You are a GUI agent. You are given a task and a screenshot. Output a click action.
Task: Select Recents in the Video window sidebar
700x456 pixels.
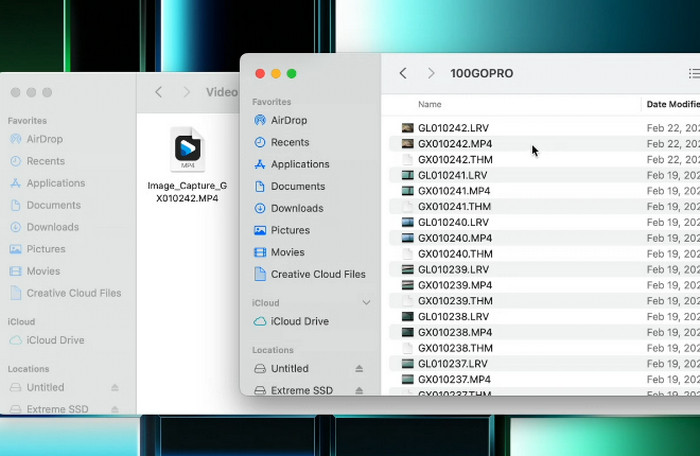click(37, 161)
